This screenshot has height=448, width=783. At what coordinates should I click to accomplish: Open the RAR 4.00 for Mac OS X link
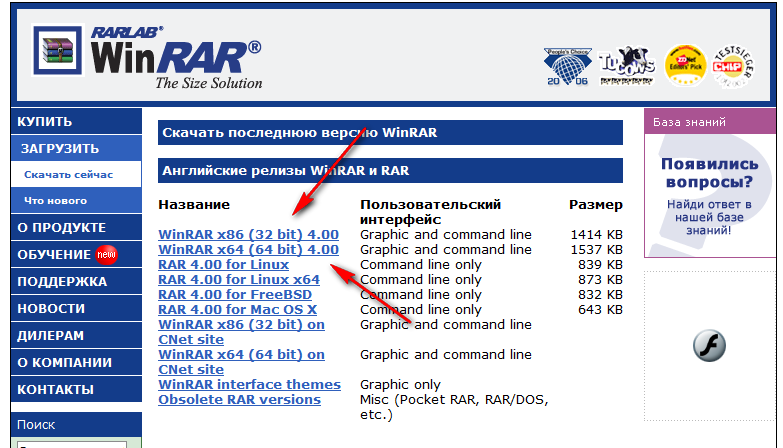pyautogui.click(x=237, y=310)
